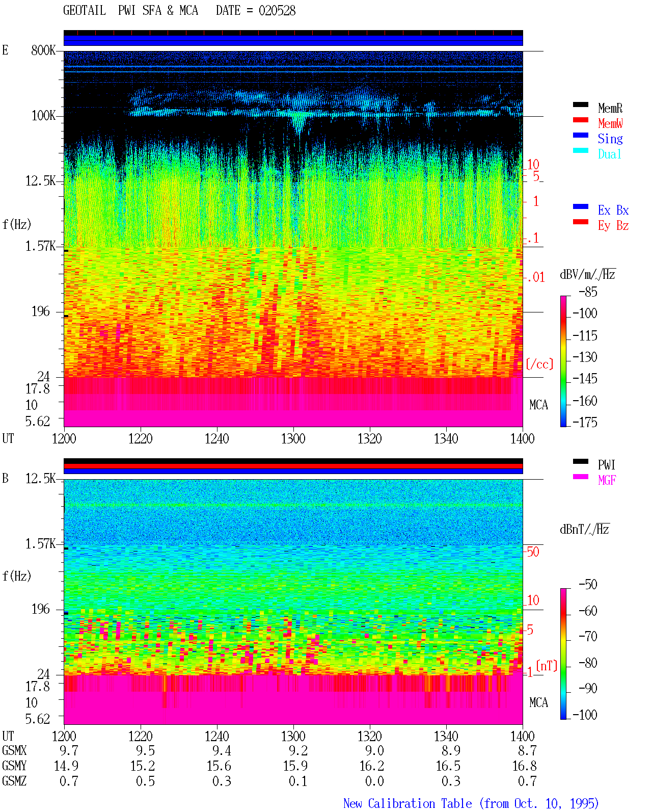Click the GSMY value 15.9
The height and width of the screenshot is (812, 652).
(295, 766)
